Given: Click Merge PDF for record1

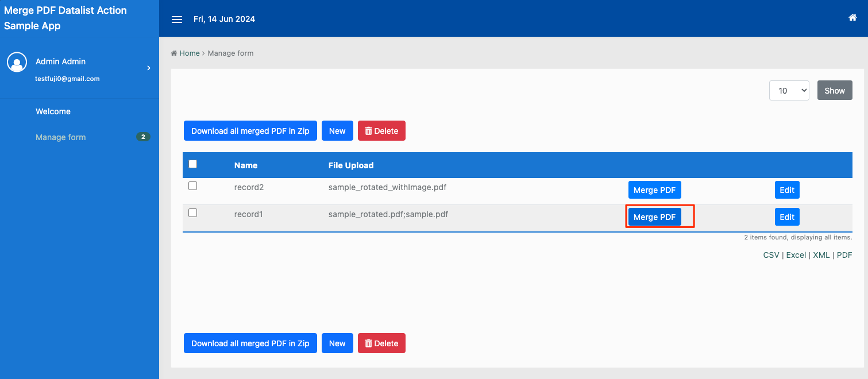Looking at the screenshot, I should pos(654,217).
